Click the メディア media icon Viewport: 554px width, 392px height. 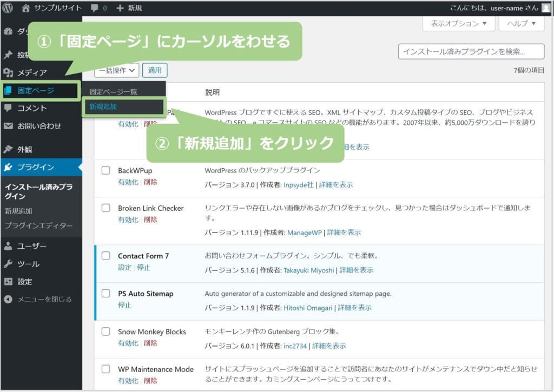coord(8,72)
